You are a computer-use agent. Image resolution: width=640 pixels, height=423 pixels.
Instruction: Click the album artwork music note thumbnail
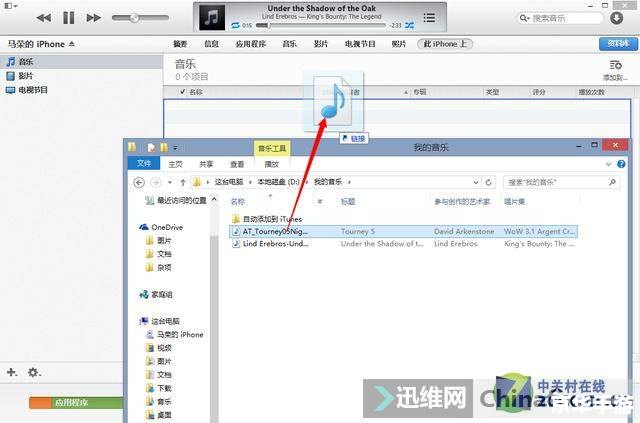212,18
